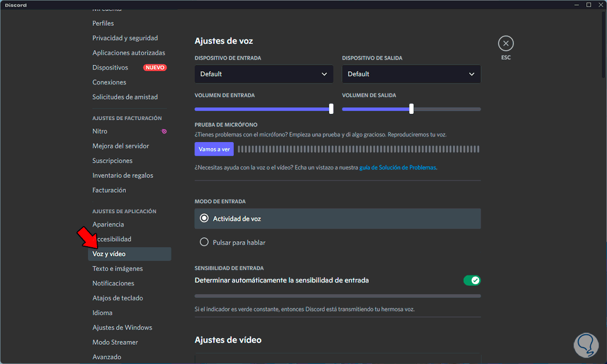Click the Ajustes de vídeo heading
Image resolution: width=607 pixels, height=364 pixels.
click(228, 340)
